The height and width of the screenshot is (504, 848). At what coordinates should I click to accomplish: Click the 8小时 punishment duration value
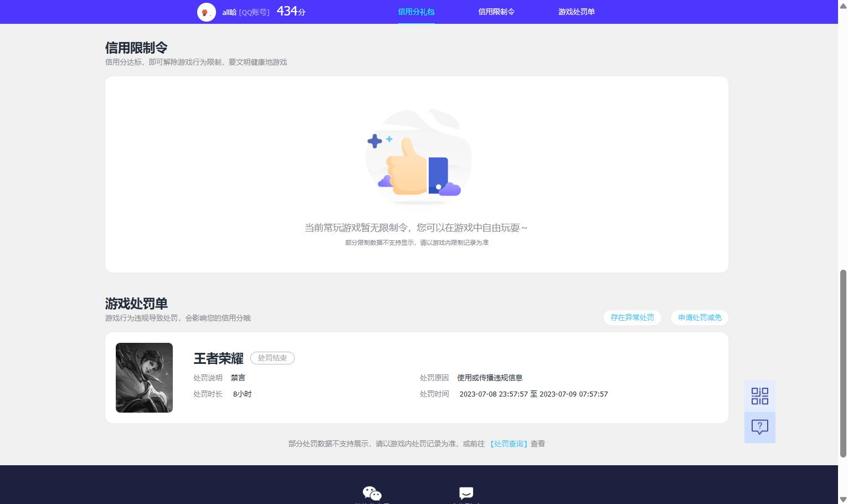242,394
